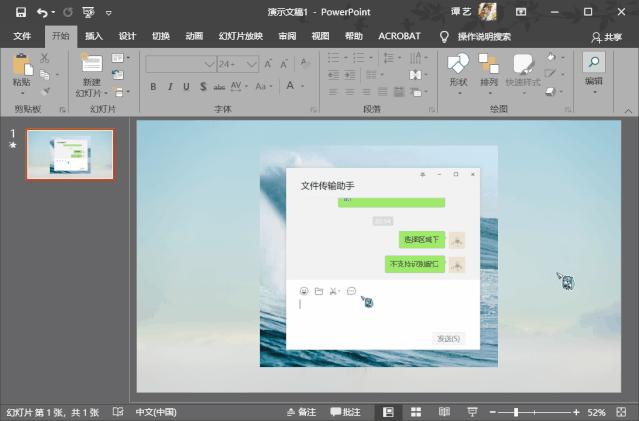Toggle text Shadow formatting

tap(203, 86)
